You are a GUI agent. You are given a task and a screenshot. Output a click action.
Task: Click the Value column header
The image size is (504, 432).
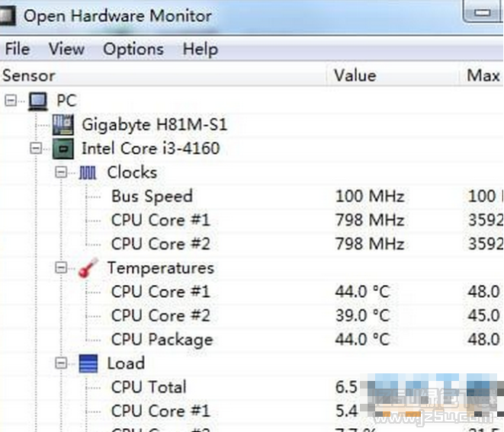pos(355,75)
